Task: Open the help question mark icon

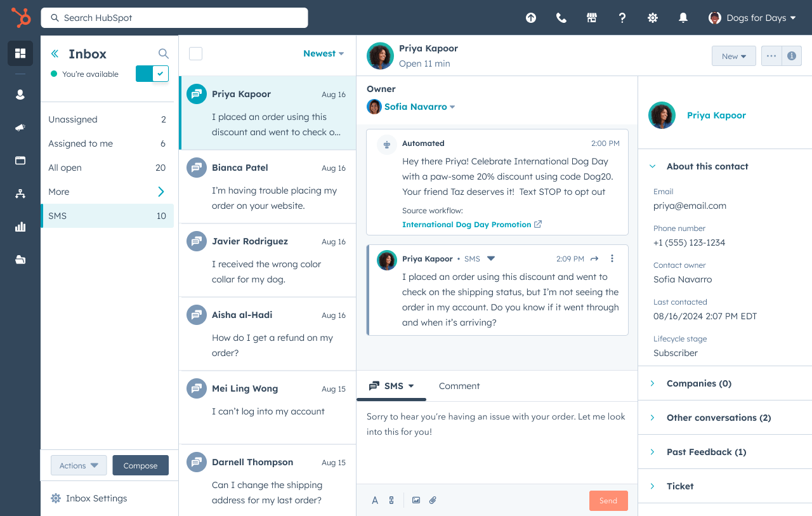Action: click(x=622, y=18)
